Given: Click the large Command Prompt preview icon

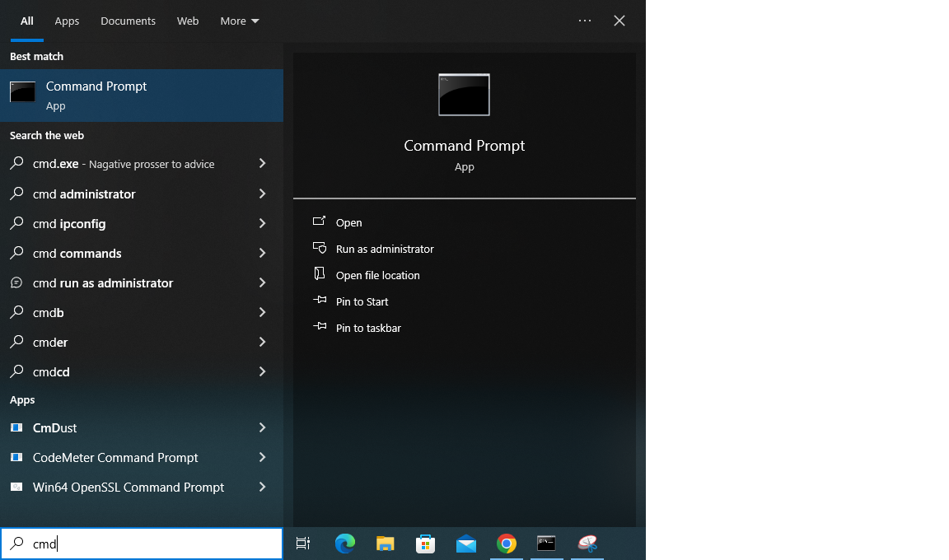Looking at the screenshot, I should pyautogui.click(x=464, y=95).
